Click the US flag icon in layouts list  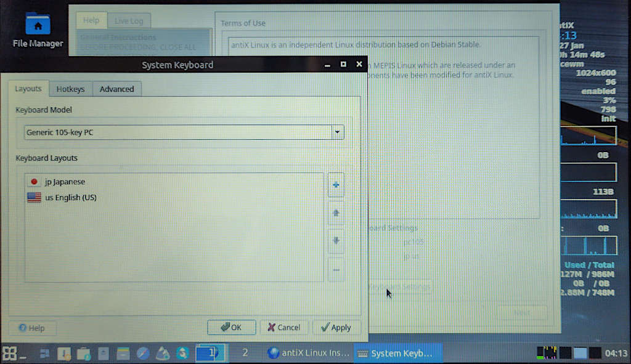coord(35,198)
